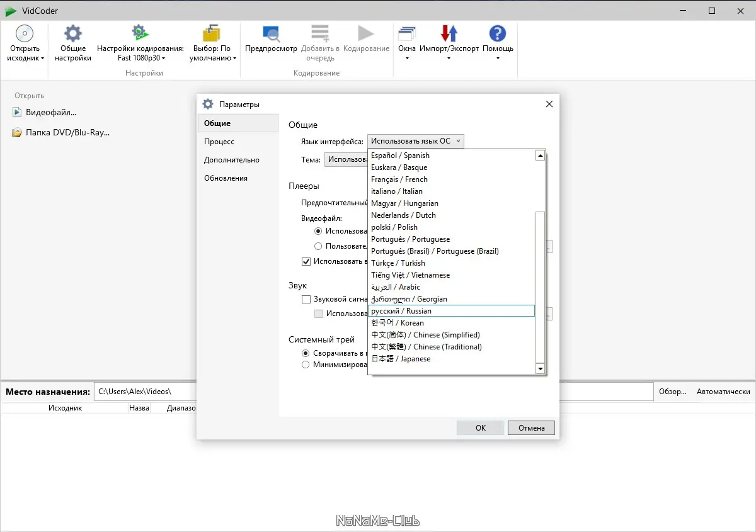Click the Выбор: По умолчанию picker icon
The image size is (756, 532).
(212, 33)
